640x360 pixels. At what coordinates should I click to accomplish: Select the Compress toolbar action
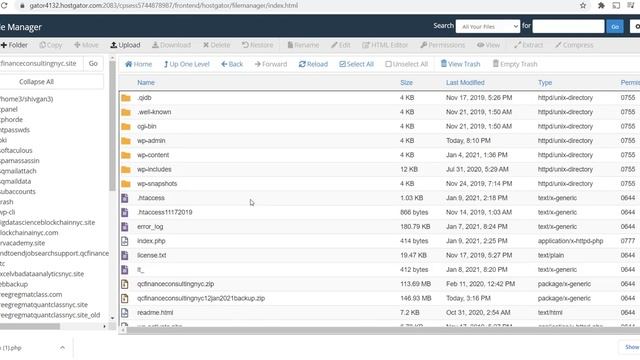tap(574, 45)
